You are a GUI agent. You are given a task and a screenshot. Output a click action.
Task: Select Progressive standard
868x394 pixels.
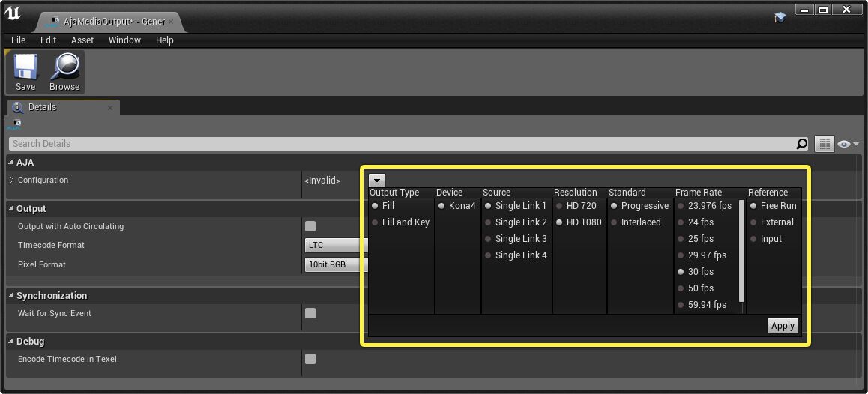(639, 206)
